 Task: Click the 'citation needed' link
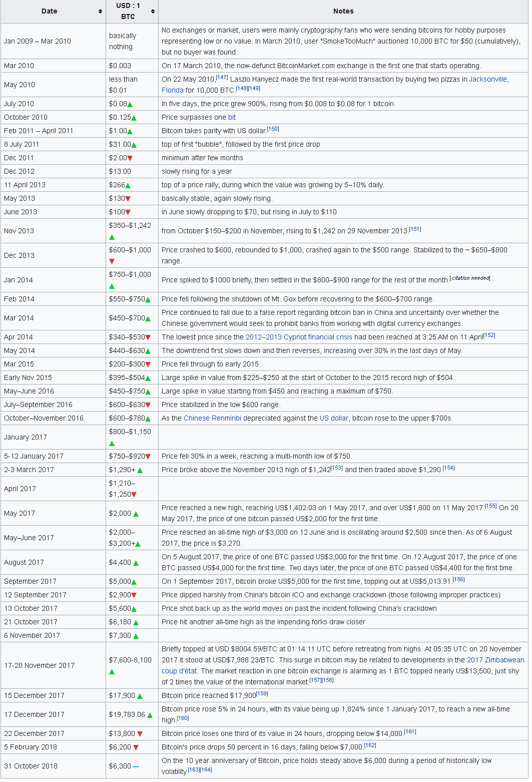point(470,278)
